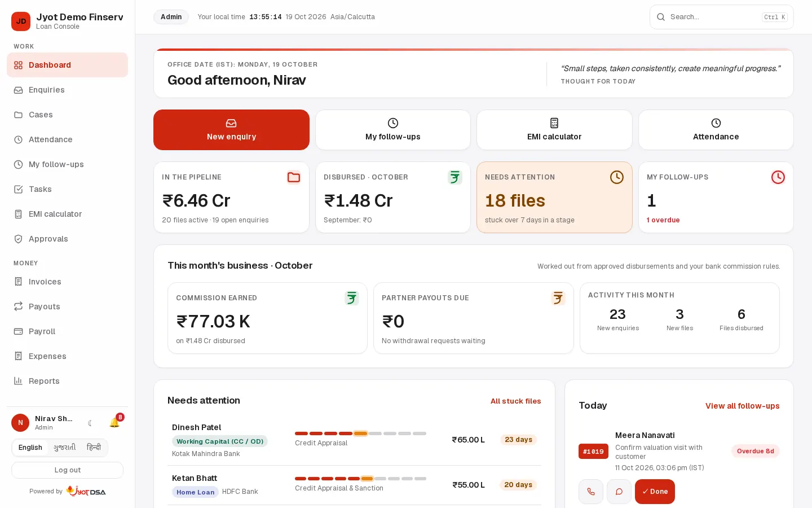The image size is (812, 508).
Task: Open the My follow-ups quick action card
Action: coord(393,130)
